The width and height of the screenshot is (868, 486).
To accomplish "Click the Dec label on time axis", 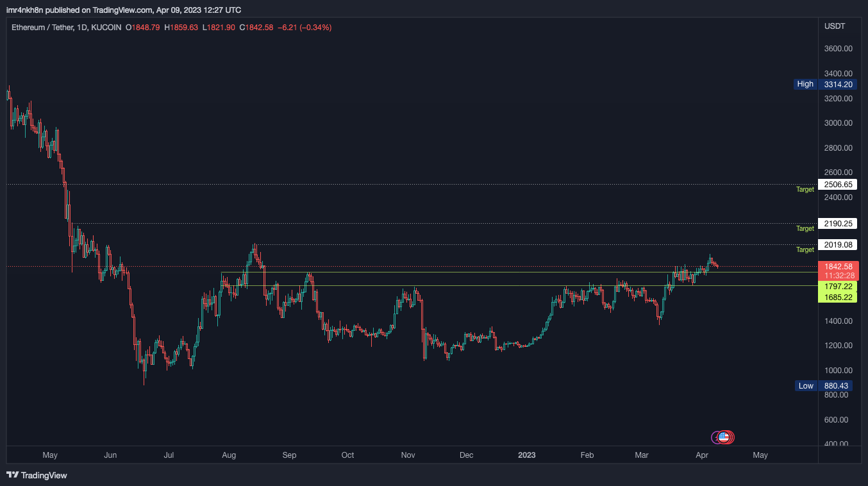I will tap(466, 455).
